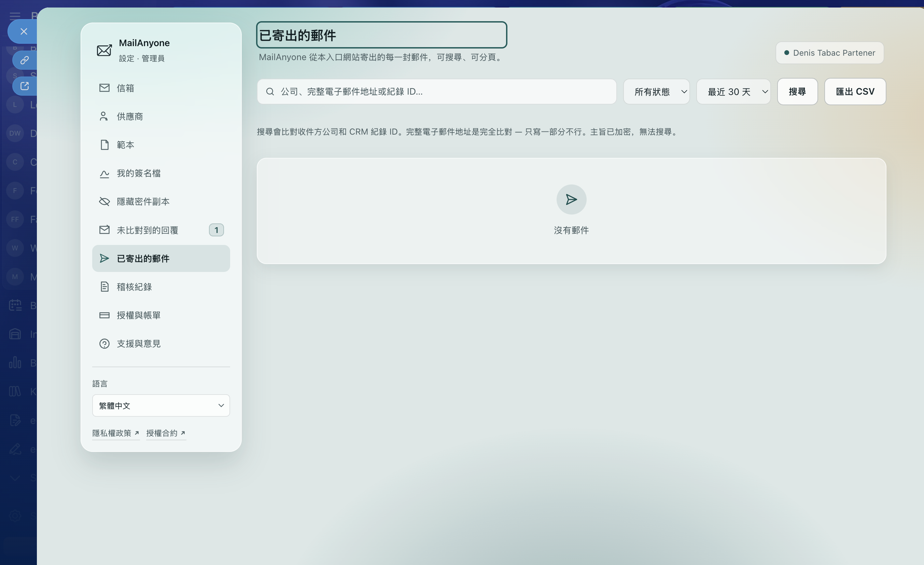Open the 授權與帳單 menu item

coord(161,315)
